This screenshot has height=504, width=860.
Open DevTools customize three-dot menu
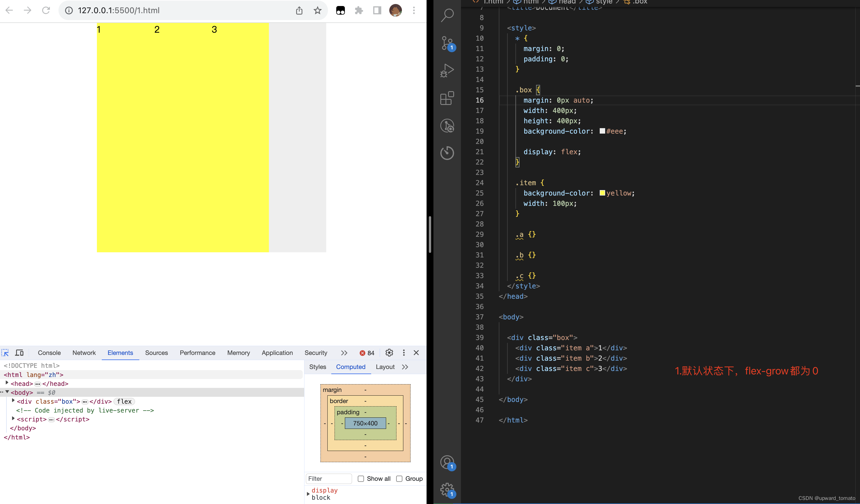point(404,353)
